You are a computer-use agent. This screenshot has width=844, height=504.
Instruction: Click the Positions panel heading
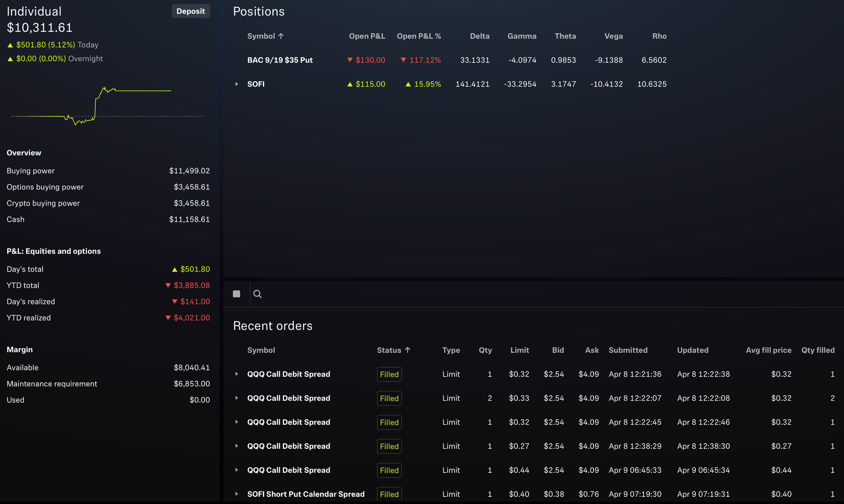point(259,11)
